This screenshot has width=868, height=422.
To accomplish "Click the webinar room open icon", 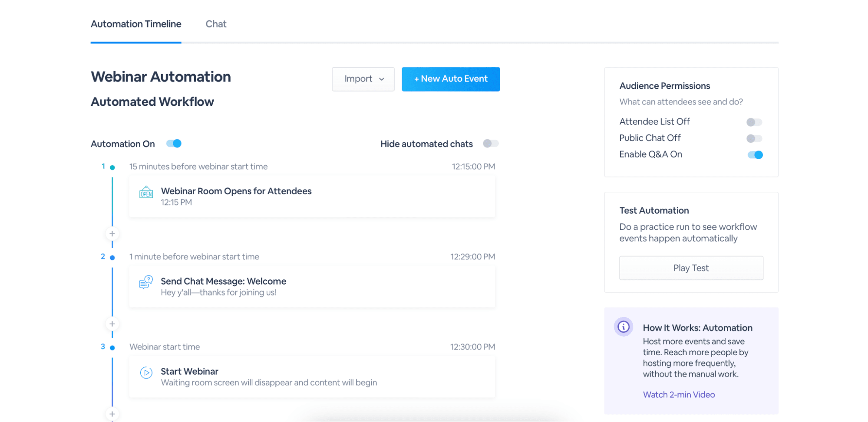I will 146,193.
